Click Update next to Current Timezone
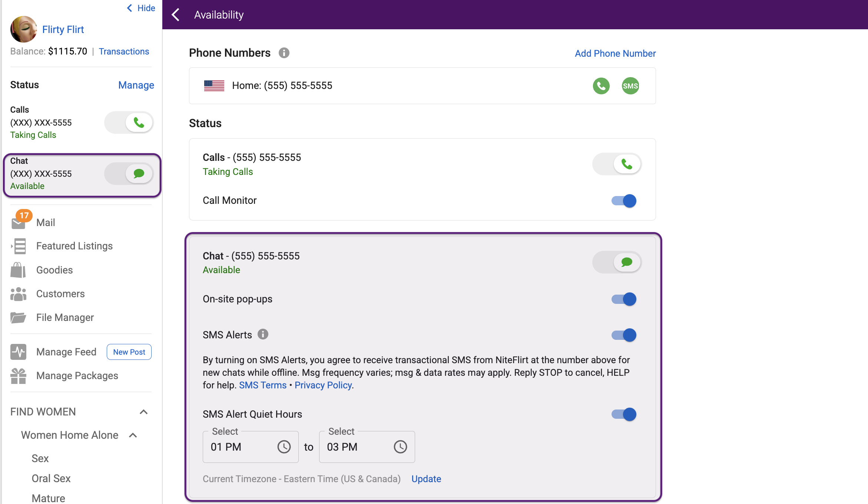This screenshot has width=868, height=504. [x=426, y=479]
